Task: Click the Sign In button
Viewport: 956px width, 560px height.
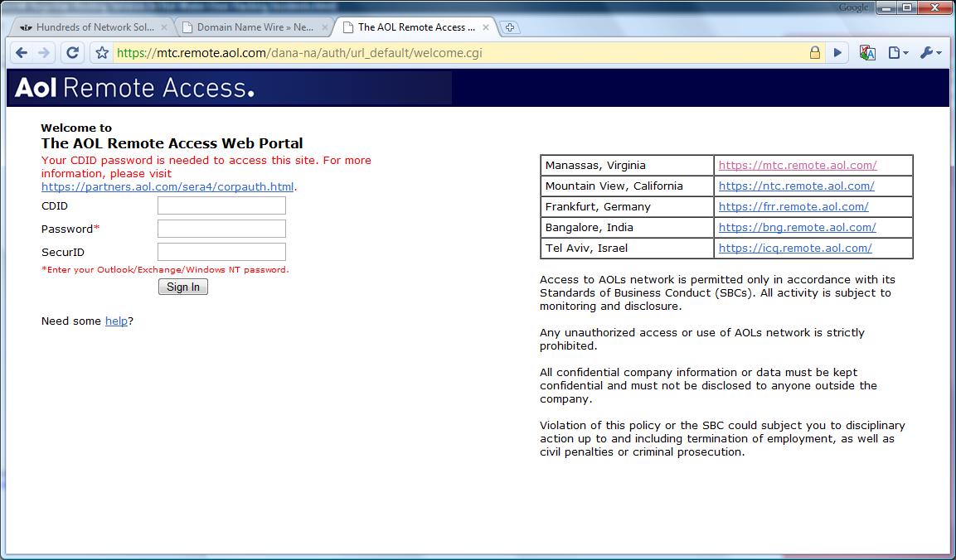Action: tap(183, 287)
